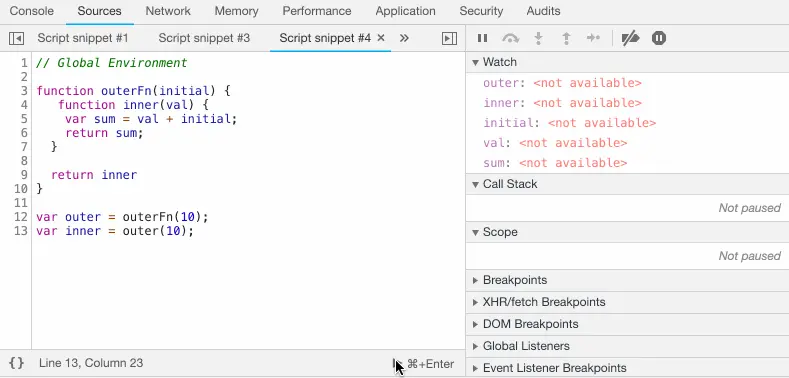Show more tabs chevron

404,38
